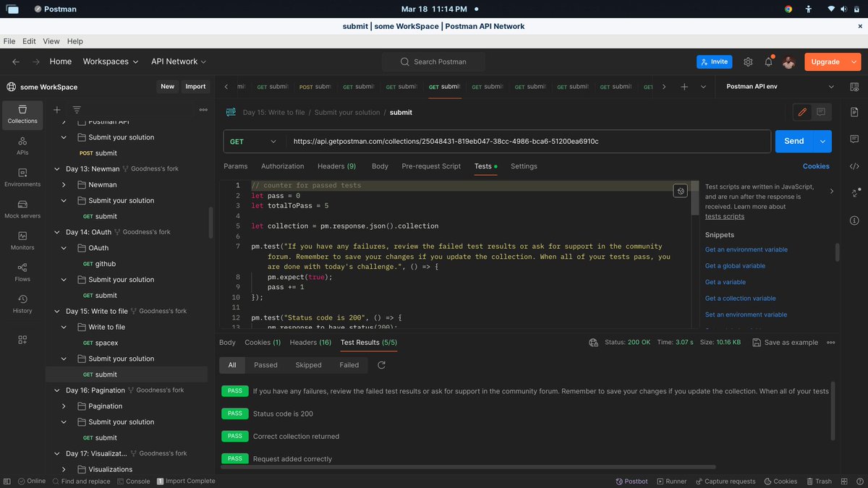
Task: Go back with the left arrow in header
Action: [x=16, y=62]
